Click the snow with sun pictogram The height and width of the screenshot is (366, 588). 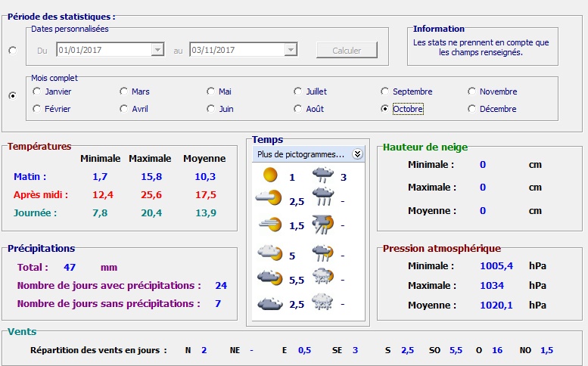pyautogui.click(x=323, y=277)
